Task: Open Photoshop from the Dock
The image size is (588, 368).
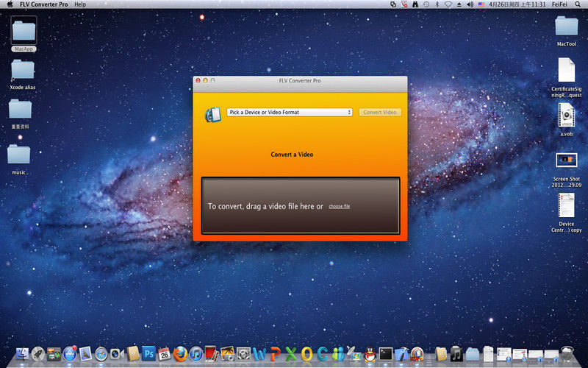Action: click(149, 354)
